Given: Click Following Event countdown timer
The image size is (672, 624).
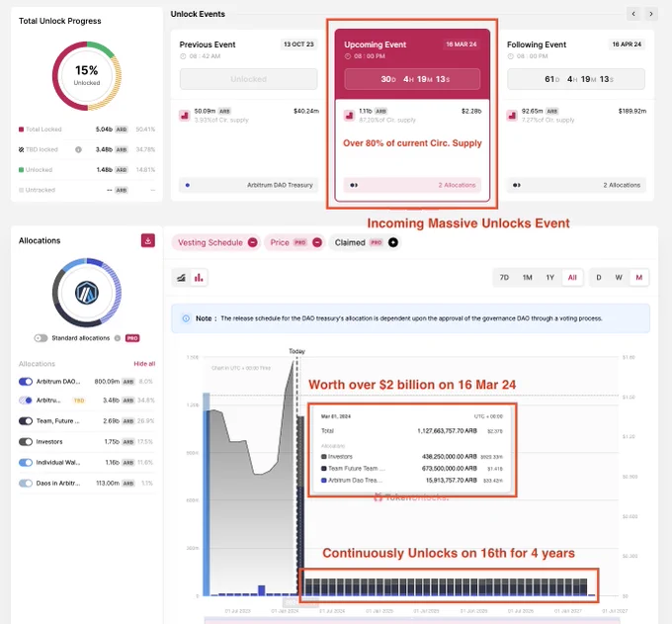Looking at the screenshot, I should point(576,79).
